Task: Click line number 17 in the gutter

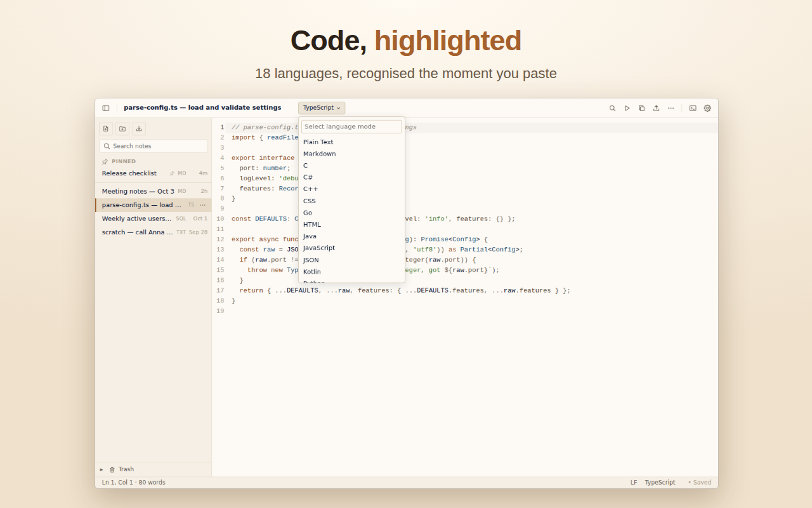Action: (220, 290)
